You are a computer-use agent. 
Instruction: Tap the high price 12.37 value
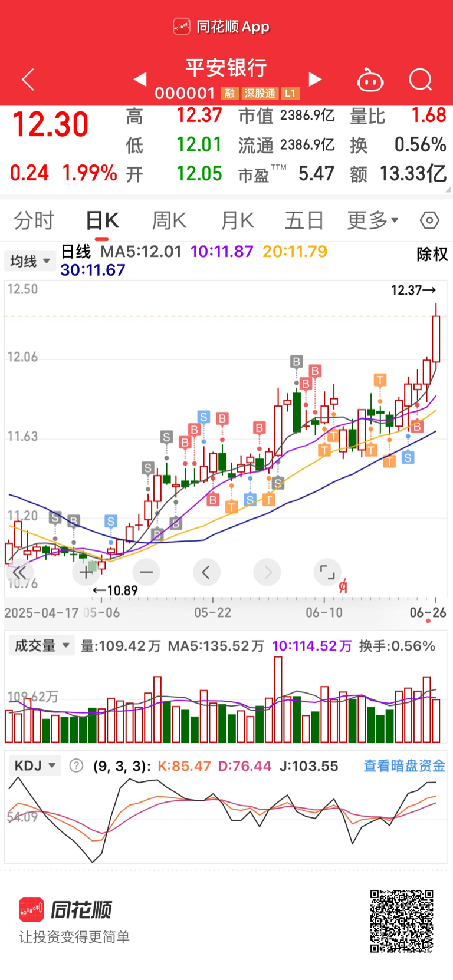[x=199, y=116]
